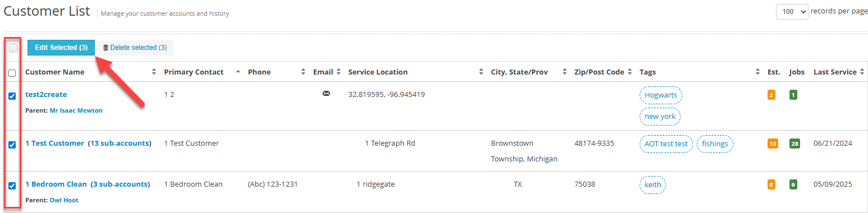Image resolution: width=868 pixels, height=213 pixels.
Task: Click the orange estimates badge showing 2
Action: (x=771, y=95)
